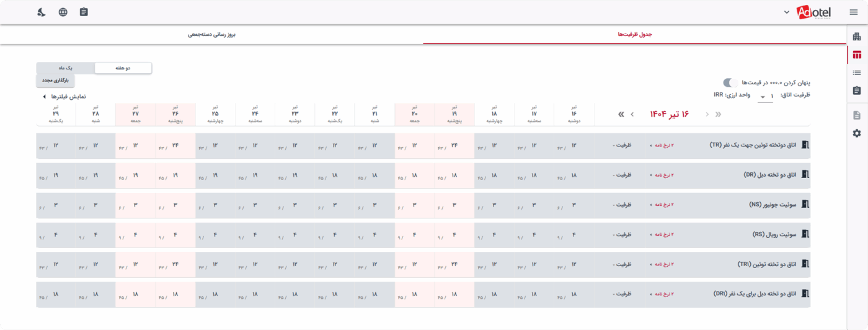Select the 'جدول ظرفیت‌ها' tab

point(634,35)
